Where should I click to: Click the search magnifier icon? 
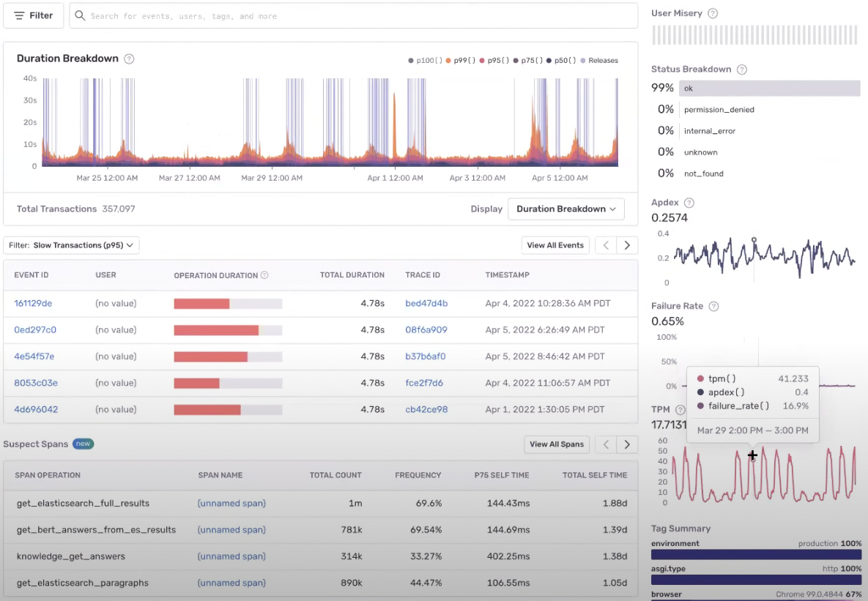(81, 15)
